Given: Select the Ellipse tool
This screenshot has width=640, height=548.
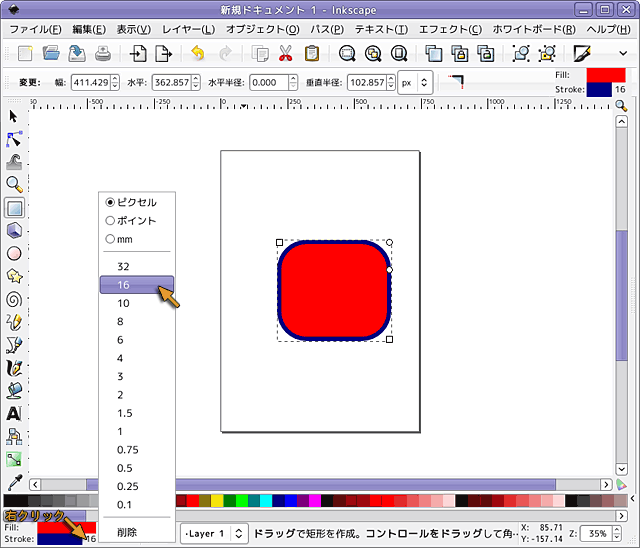Looking at the screenshot, I should point(14,253).
